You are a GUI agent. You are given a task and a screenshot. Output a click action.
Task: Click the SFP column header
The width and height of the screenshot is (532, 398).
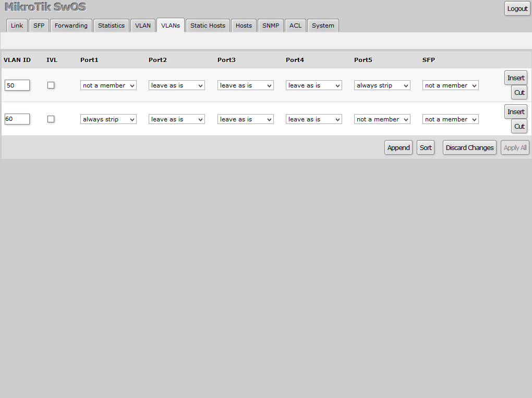pyautogui.click(x=429, y=60)
